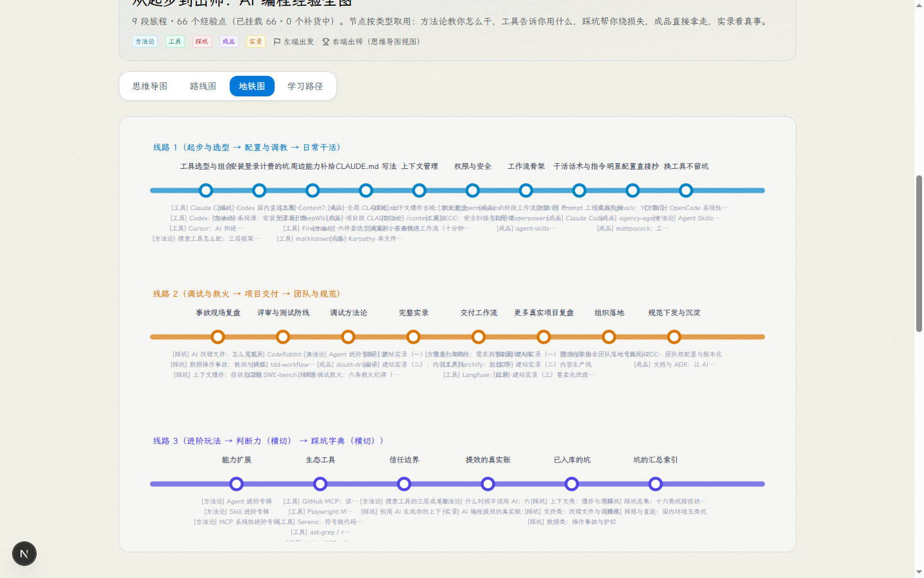The image size is (924, 578).
Task: Click the flag icon beside 左端出发
Action: (x=277, y=42)
